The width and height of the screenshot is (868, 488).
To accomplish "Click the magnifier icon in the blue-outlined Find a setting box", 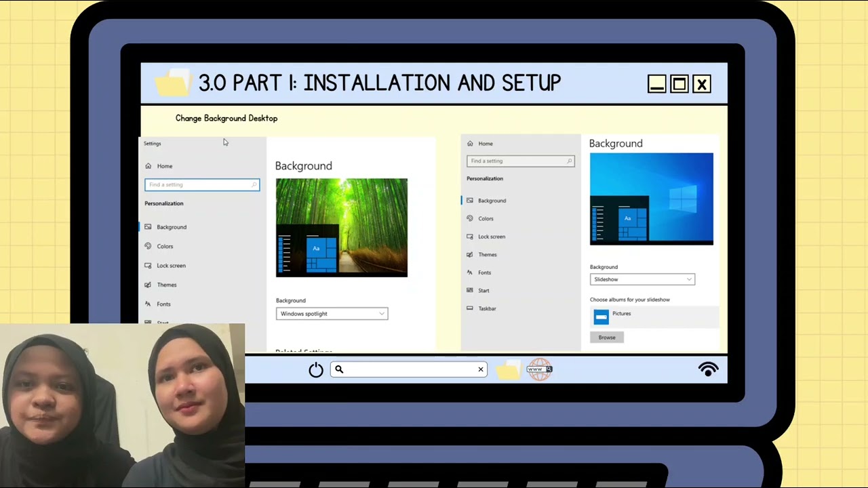I will click(254, 184).
